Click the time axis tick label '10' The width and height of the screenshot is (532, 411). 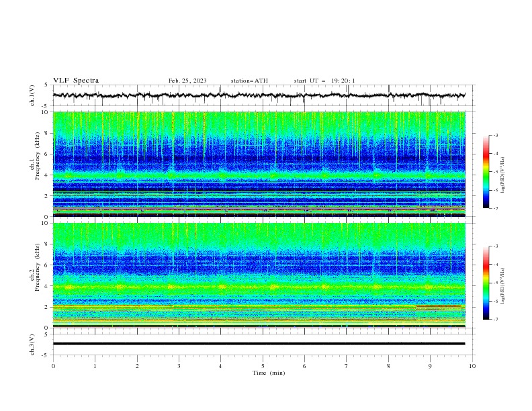(x=472, y=366)
